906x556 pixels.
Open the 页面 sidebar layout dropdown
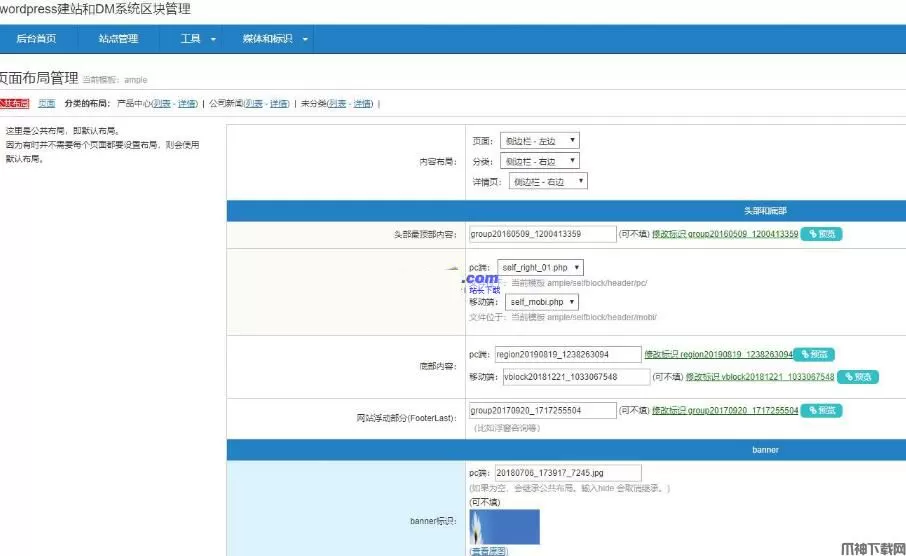pos(537,141)
